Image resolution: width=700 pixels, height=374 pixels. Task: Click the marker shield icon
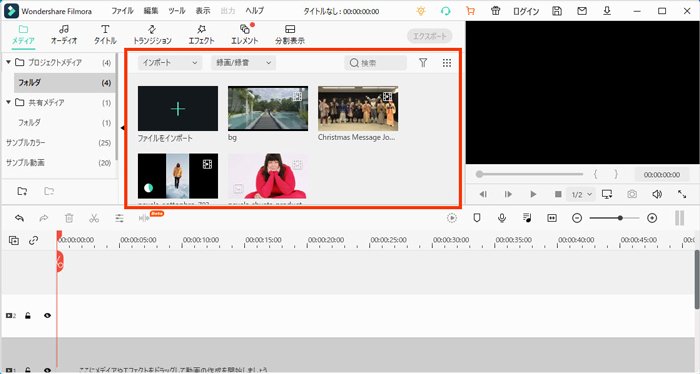pyautogui.click(x=477, y=218)
